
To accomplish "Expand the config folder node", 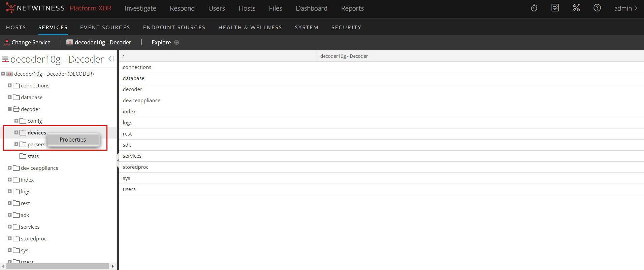I will point(16,121).
